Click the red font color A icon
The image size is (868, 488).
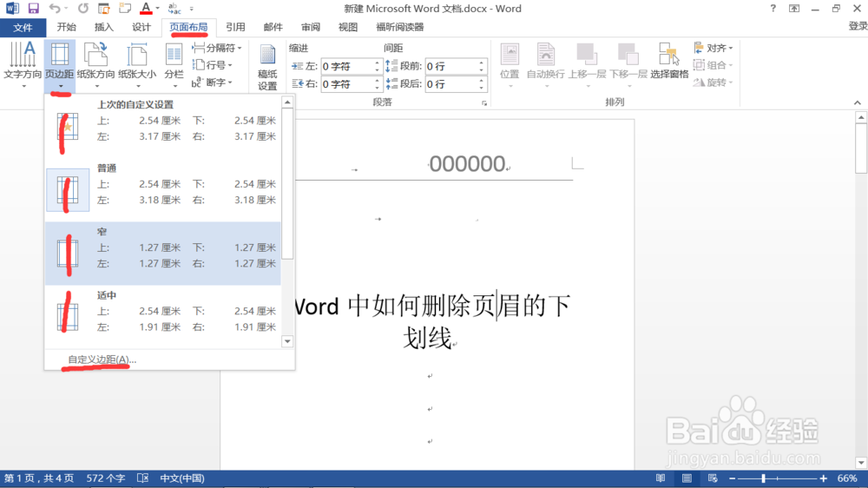146,9
